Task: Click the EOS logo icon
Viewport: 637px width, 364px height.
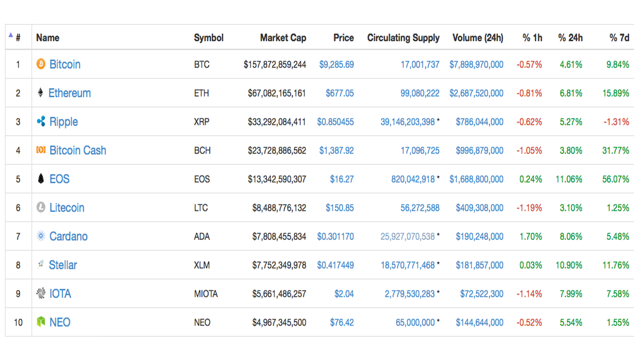Action: coord(41,179)
